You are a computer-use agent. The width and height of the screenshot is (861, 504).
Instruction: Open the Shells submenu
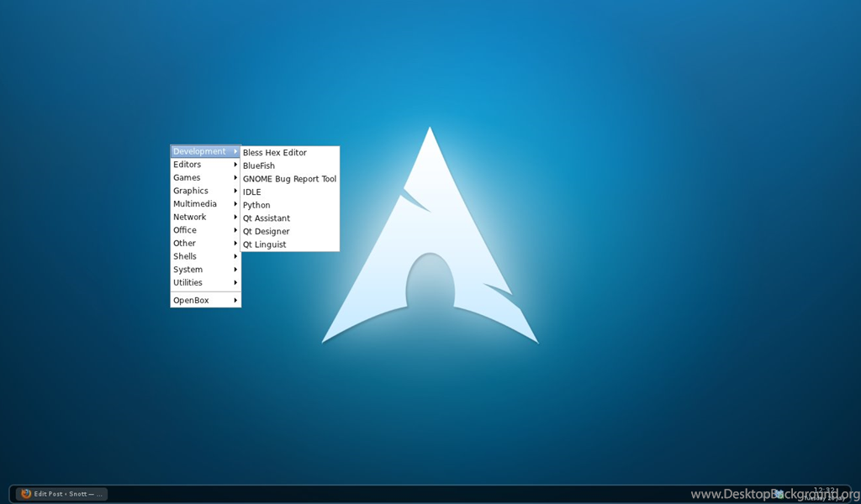[x=205, y=257]
